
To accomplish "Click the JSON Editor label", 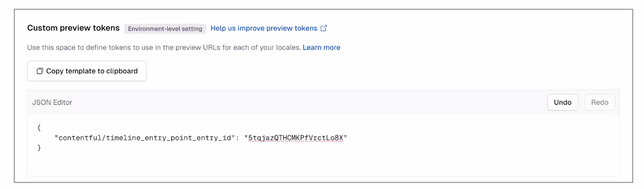I will [52, 103].
